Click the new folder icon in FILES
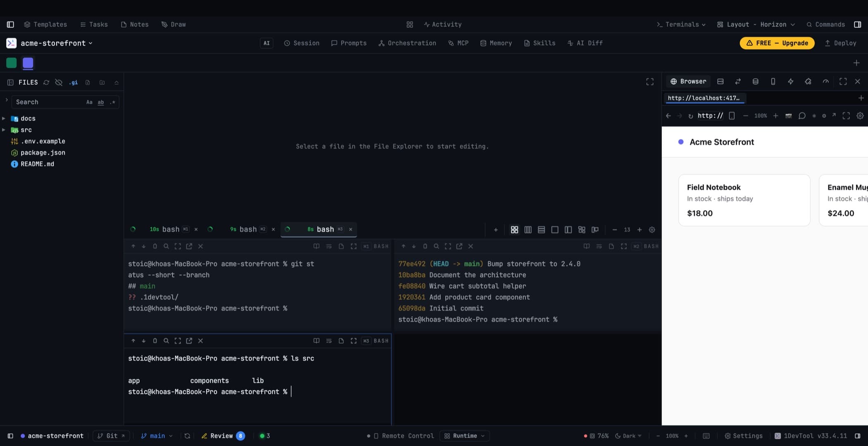868x446 pixels. pos(102,82)
